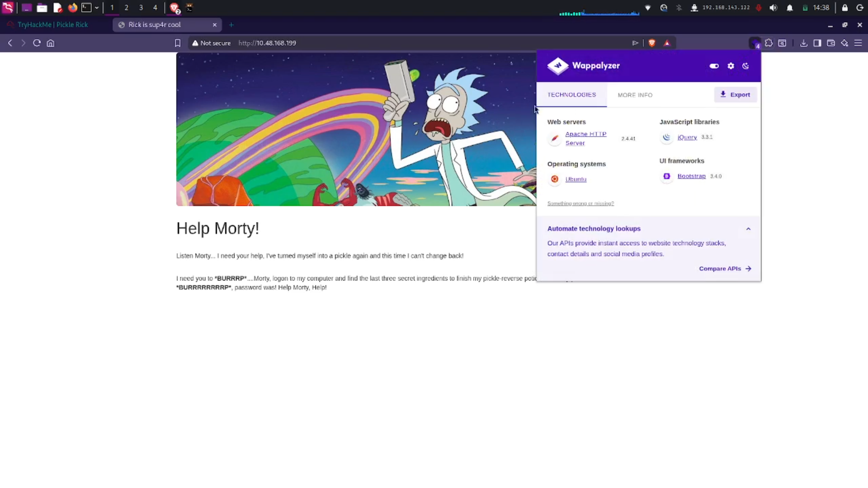This screenshot has width=868, height=488.
Task: Close the 'Rick is sup4r cool' tab
Action: pos(215,25)
